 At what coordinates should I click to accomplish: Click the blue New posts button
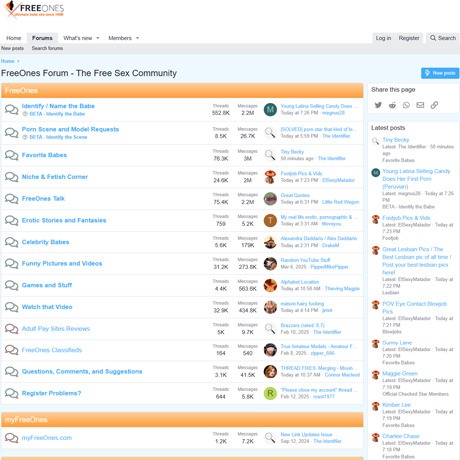440,73
